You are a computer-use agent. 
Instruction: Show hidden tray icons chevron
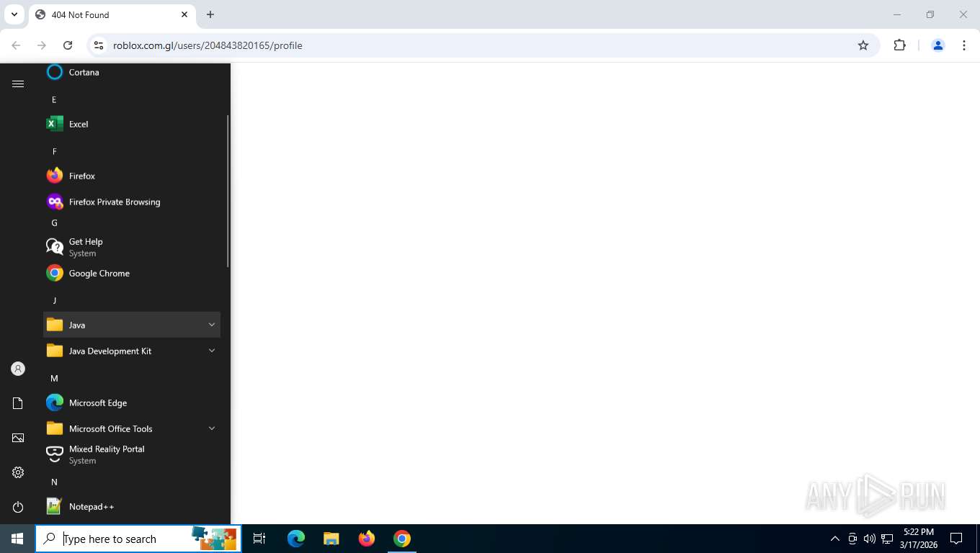[x=835, y=539]
